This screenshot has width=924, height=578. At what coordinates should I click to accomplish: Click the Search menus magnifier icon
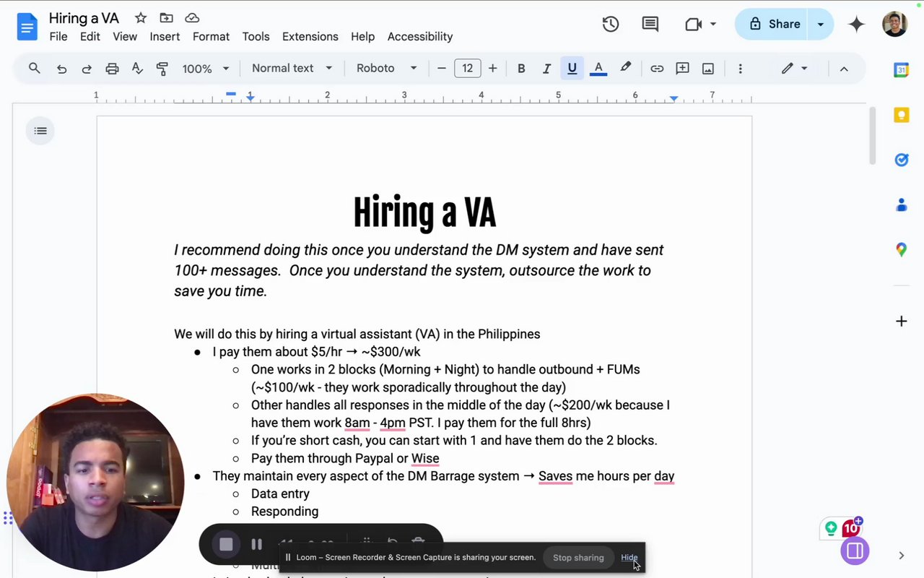[x=34, y=68]
